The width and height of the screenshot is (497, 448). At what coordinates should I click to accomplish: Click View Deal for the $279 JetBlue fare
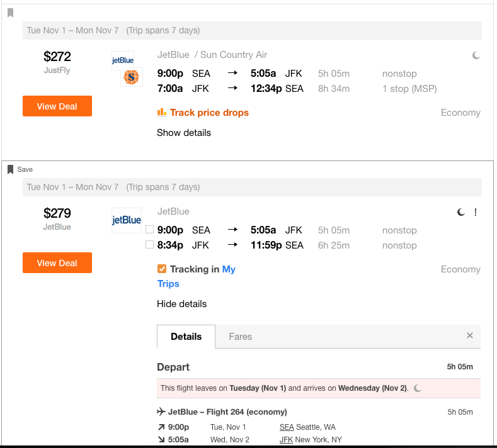click(57, 263)
